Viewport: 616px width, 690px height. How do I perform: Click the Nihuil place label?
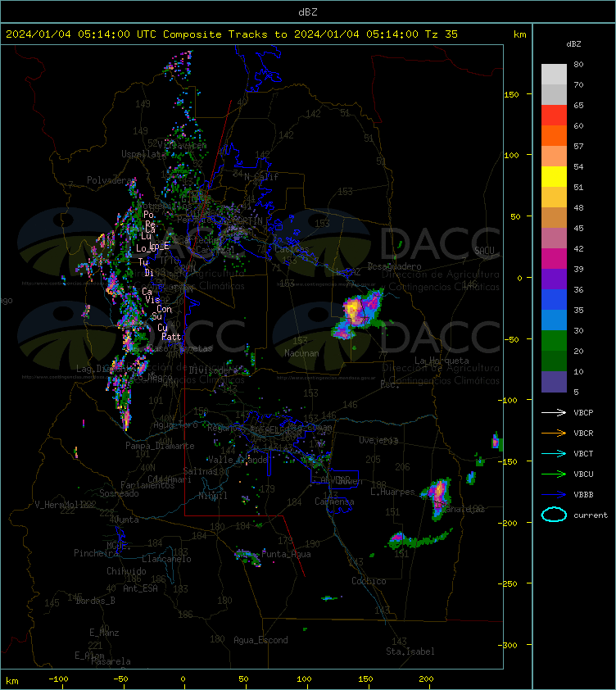coord(213,496)
